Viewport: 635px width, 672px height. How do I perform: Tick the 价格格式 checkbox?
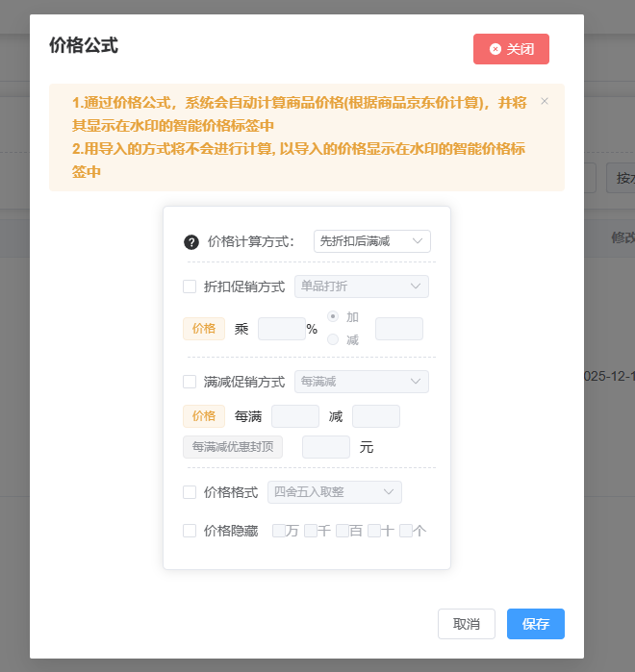(190, 492)
